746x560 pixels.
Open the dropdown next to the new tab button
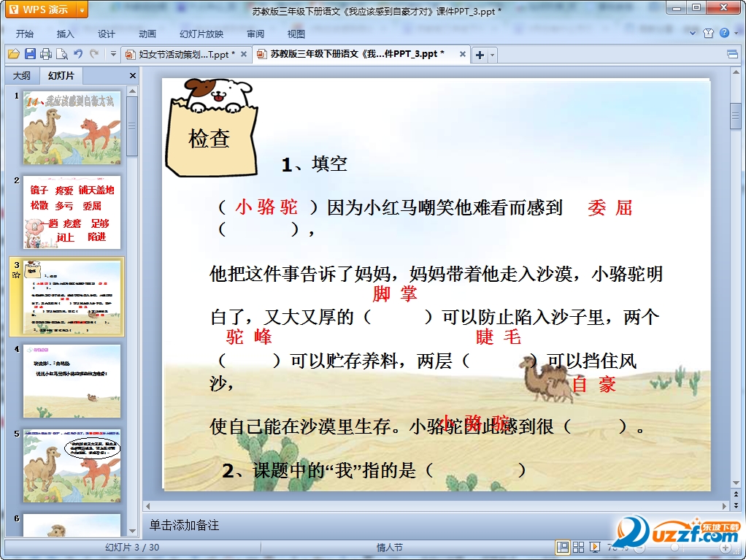pos(493,55)
